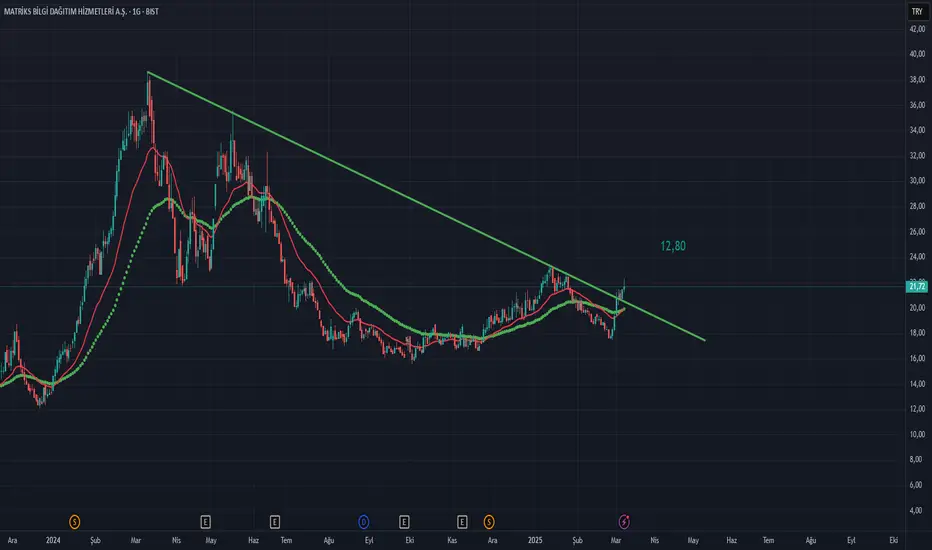
Task: Click the orange S marker at December 2024
Action: click(x=489, y=522)
